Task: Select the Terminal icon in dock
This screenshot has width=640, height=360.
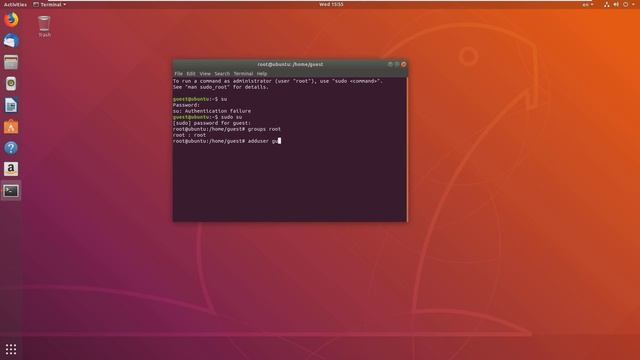Action: coord(11,191)
